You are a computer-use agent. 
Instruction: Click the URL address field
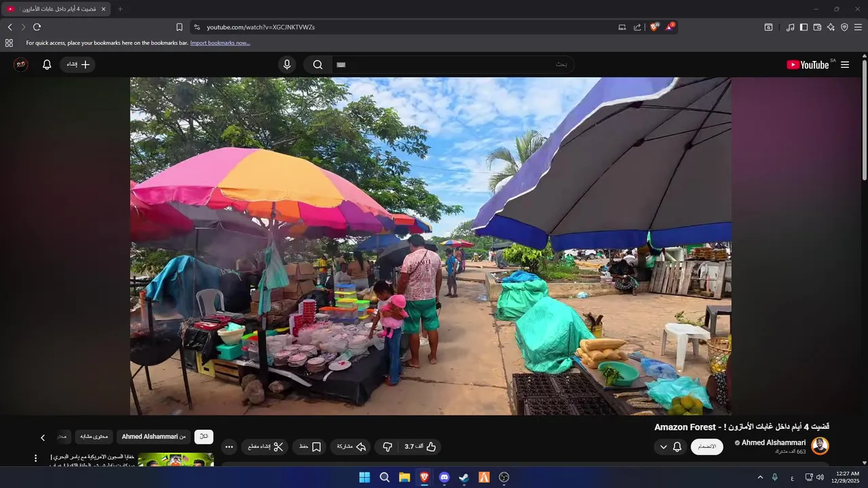[407, 27]
